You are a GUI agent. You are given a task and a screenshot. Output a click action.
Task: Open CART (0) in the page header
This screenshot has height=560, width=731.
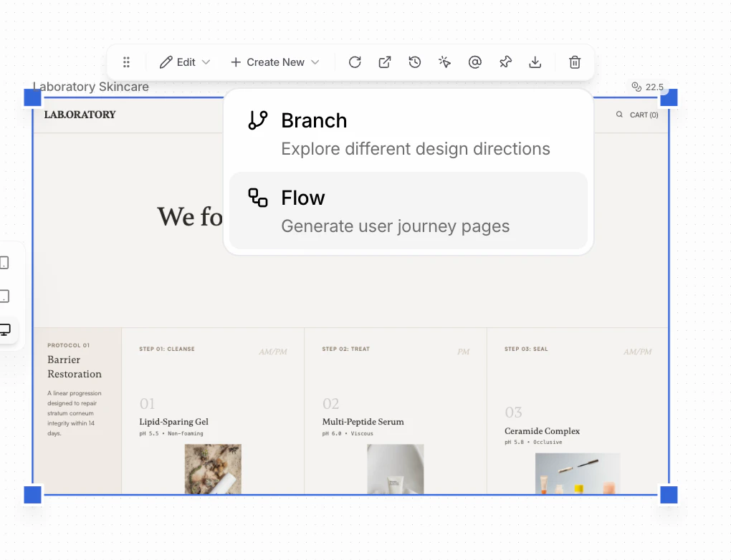[644, 115]
